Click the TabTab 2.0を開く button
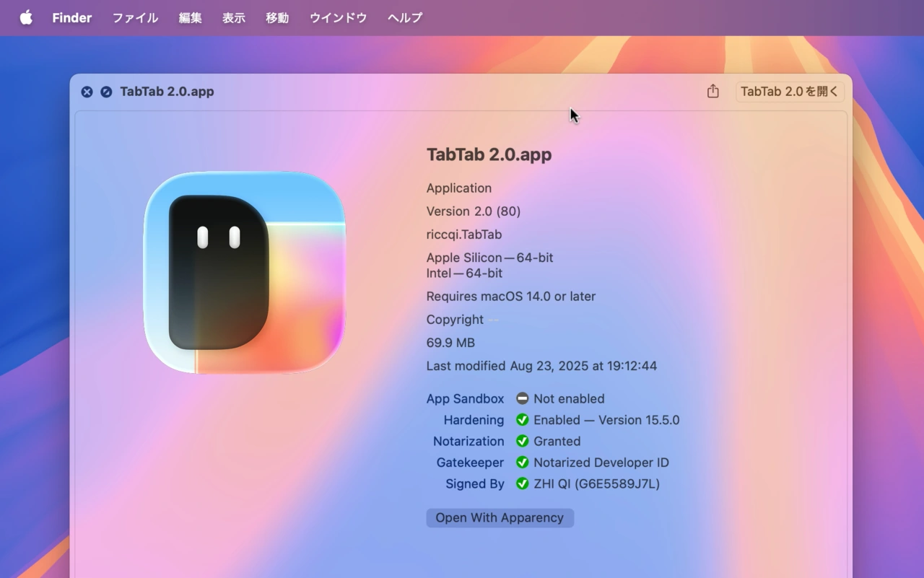The image size is (924, 578). coord(789,92)
